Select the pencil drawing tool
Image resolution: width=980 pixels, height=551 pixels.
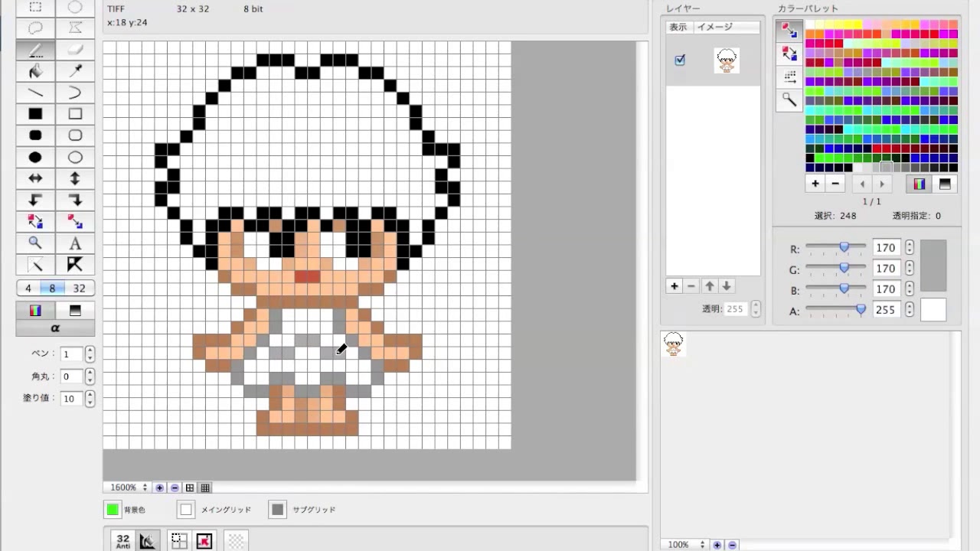pos(35,50)
